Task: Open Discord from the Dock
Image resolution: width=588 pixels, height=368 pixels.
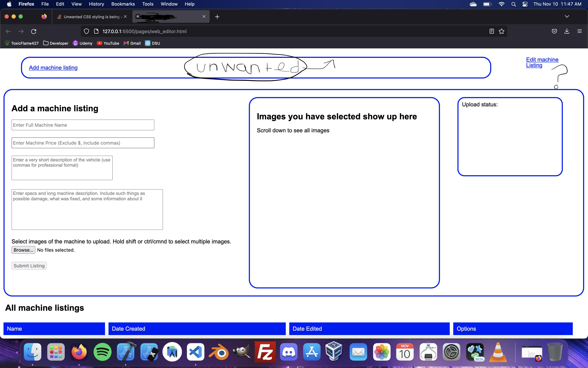Action: (289, 352)
